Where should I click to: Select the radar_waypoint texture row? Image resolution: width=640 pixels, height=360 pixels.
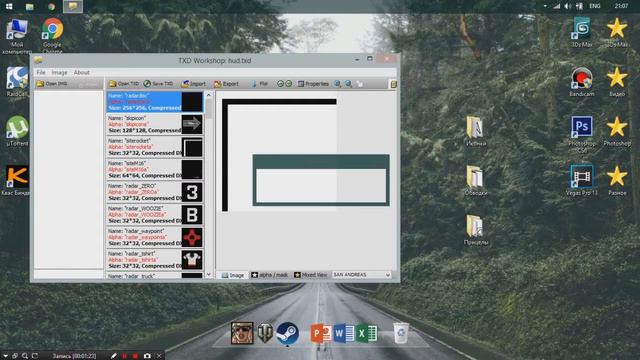154,237
